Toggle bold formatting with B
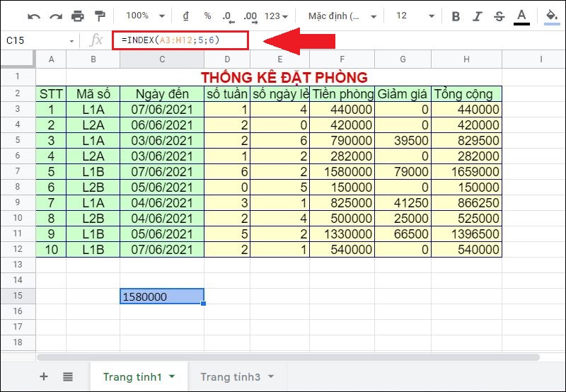Image resolution: width=566 pixels, height=392 pixels. click(456, 16)
